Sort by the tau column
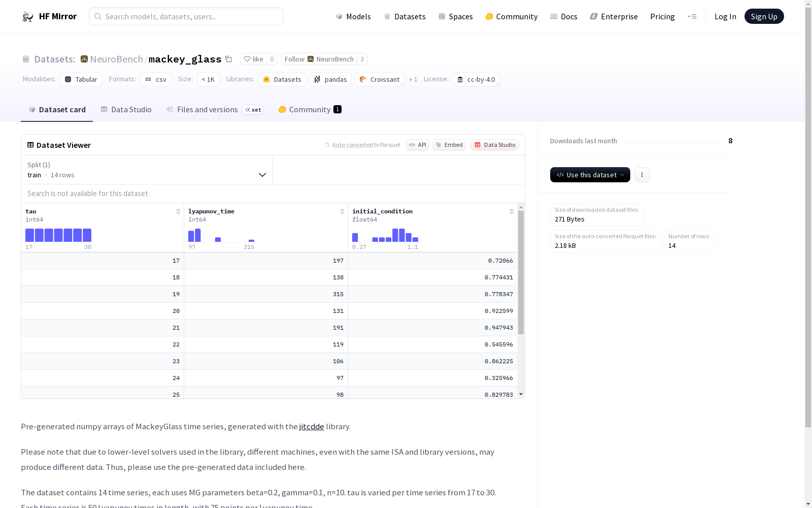Viewport: 812px width, 508px height. pos(178,211)
